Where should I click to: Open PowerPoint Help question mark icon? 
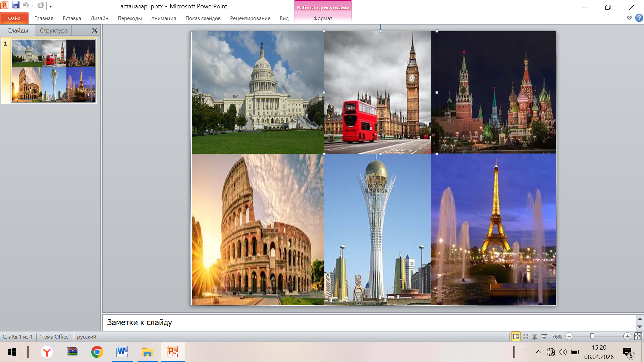(x=639, y=18)
